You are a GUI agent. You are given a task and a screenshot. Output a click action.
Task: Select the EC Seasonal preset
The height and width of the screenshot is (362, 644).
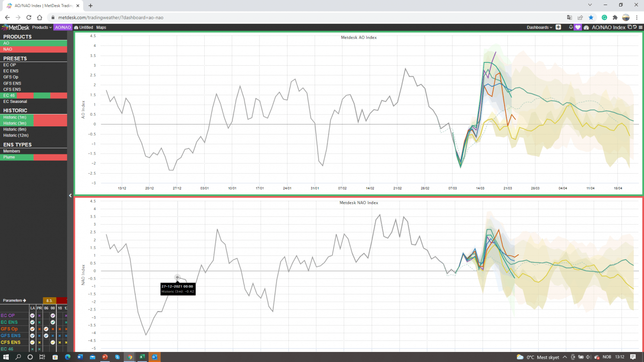(x=16, y=101)
